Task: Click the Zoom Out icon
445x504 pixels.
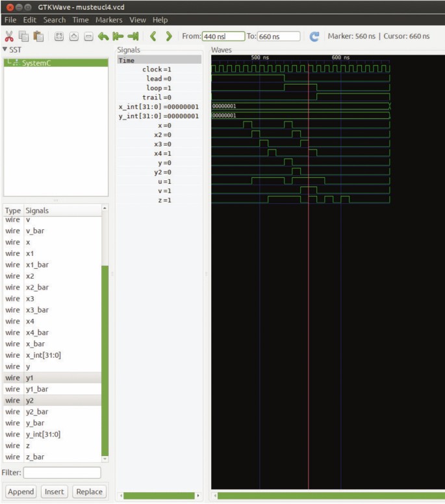Action: tap(89, 36)
